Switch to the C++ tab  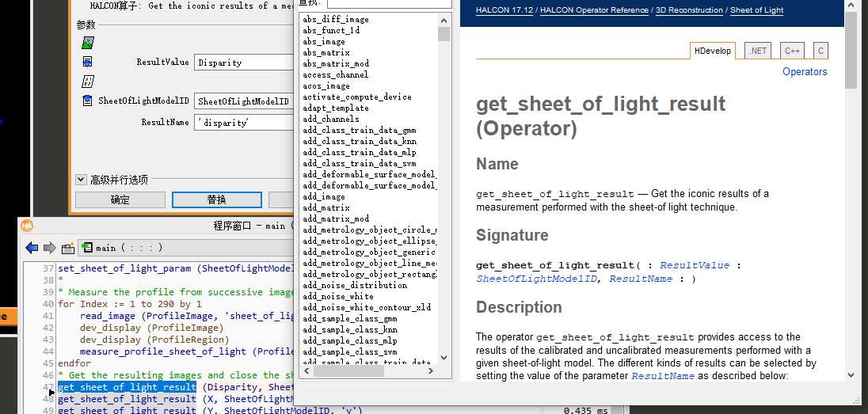pyautogui.click(x=792, y=51)
